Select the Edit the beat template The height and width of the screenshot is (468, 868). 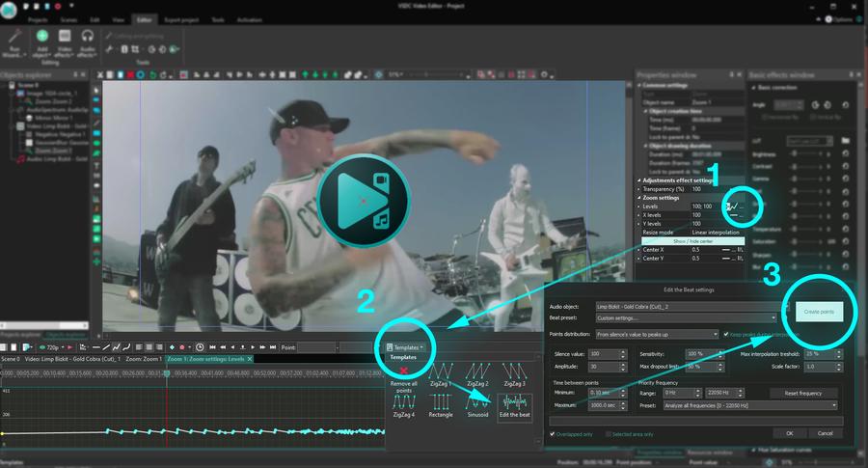[515, 406]
